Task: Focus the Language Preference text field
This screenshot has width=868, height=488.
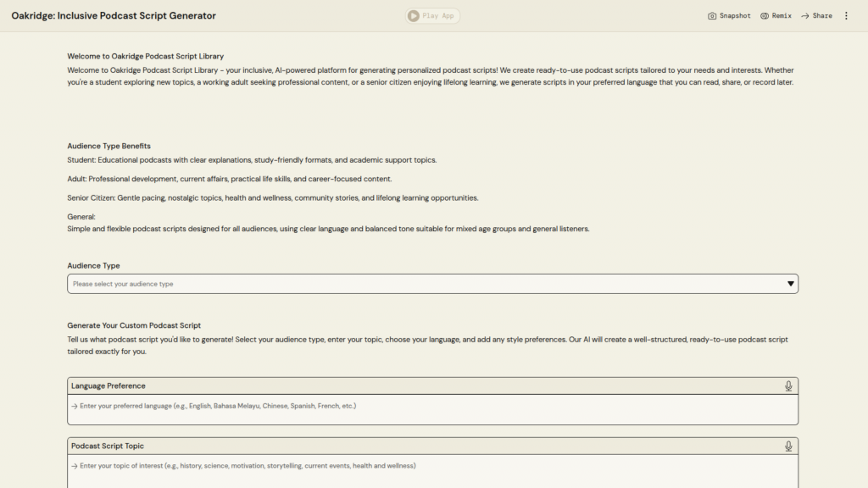Action: coord(432,409)
